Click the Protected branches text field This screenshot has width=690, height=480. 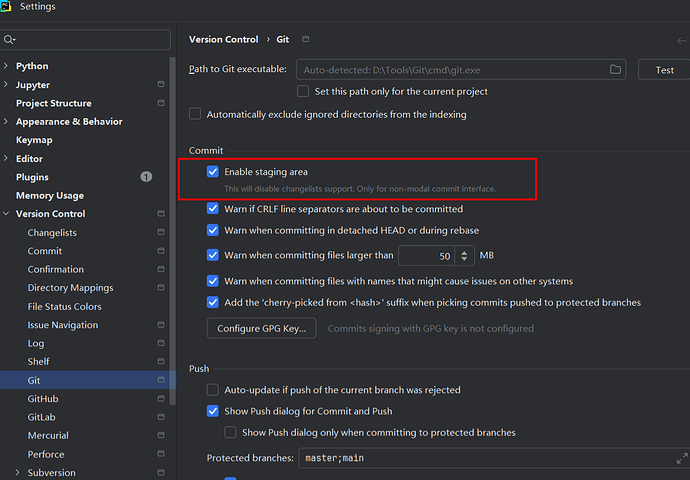pos(494,458)
